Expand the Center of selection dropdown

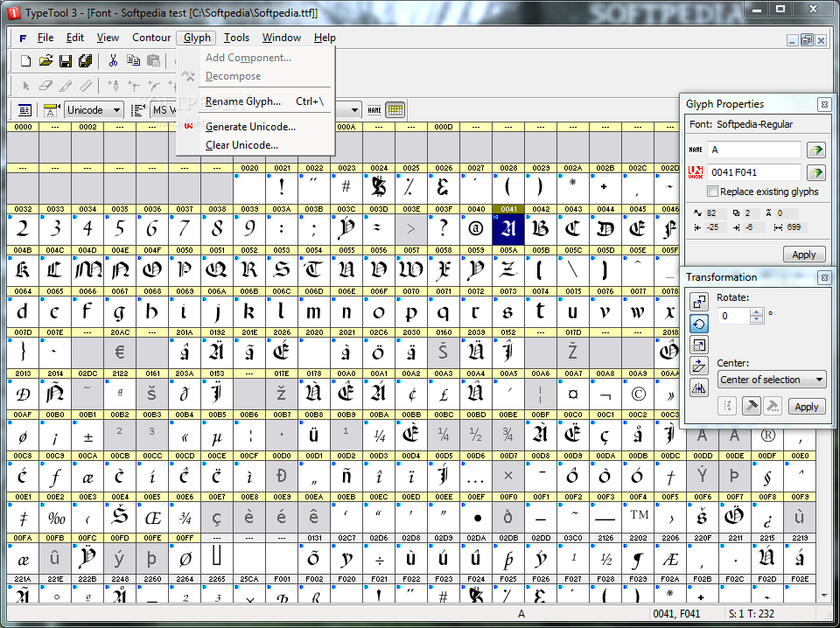pyautogui.click(x=772, y=380)
